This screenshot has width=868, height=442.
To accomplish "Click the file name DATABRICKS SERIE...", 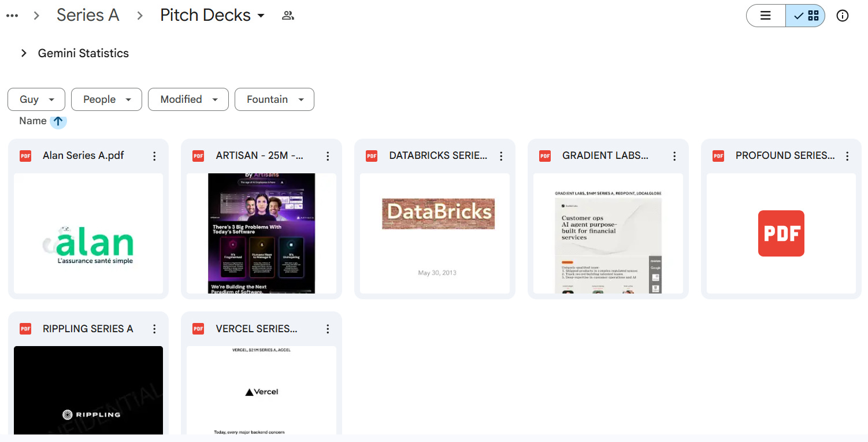I will (438, 155).
